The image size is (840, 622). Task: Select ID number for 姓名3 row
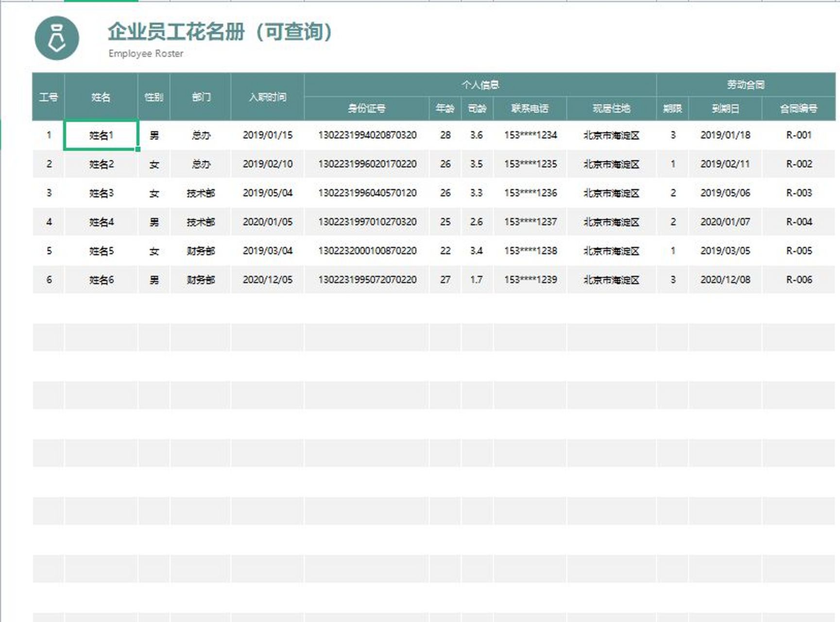pos(367,193)
